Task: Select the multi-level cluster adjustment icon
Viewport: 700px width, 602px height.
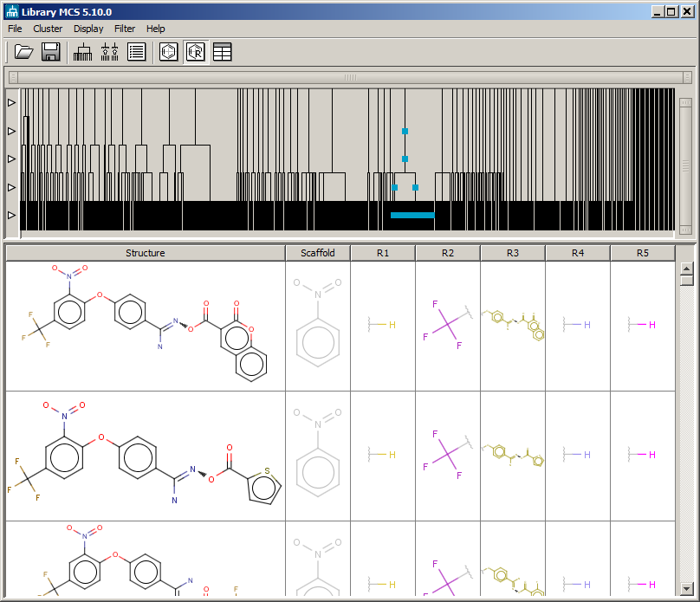Action: 109,51
